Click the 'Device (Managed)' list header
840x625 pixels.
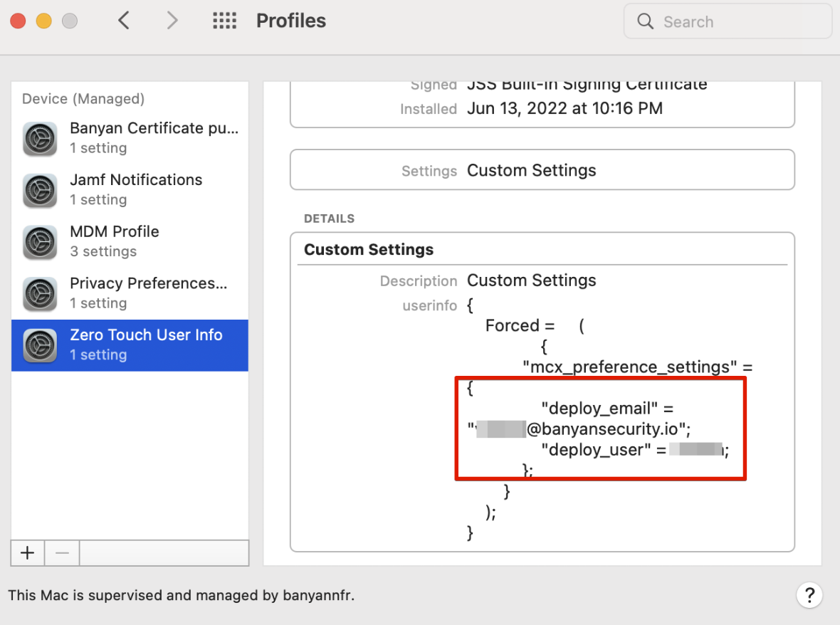83,98
